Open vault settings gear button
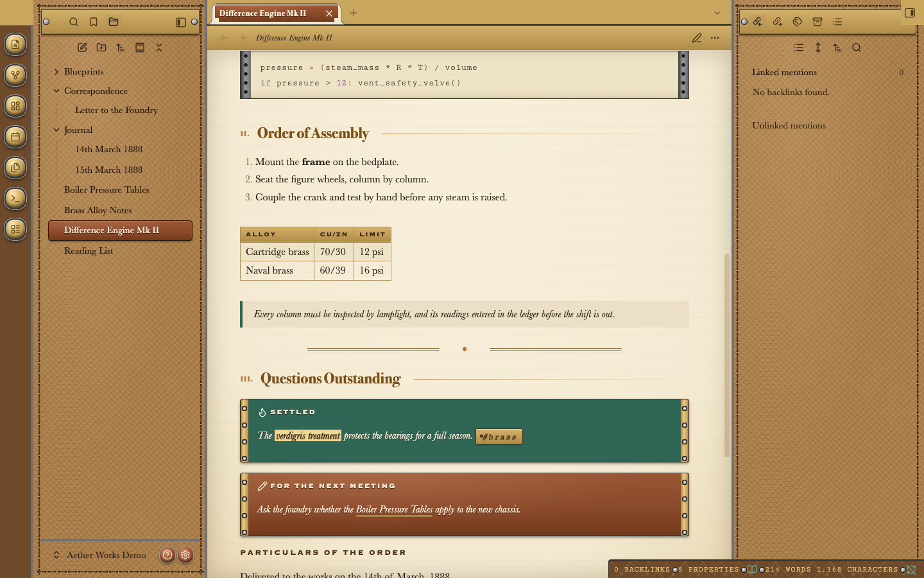This screenshot has height=578, width=924. pyautogui.click(x=185, y=555)
